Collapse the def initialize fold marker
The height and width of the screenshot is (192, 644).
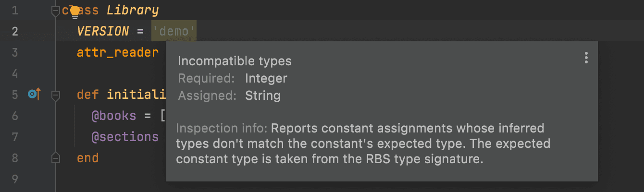56,95
